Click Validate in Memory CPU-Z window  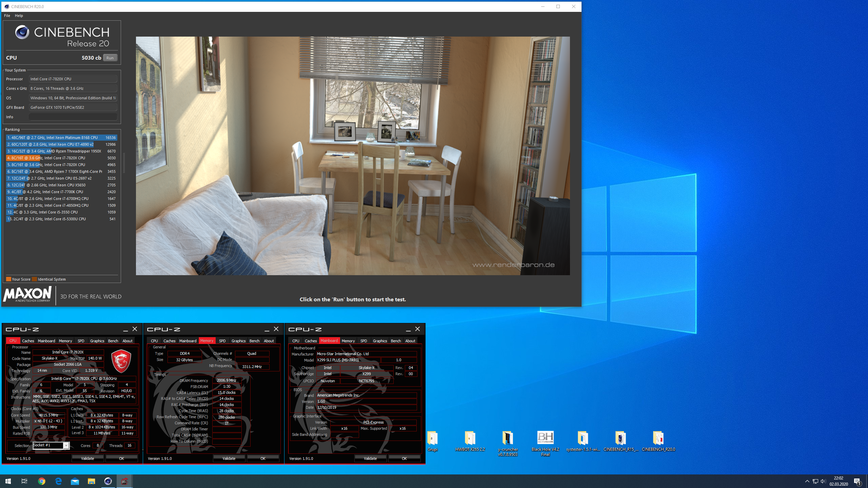coord(229,458)
